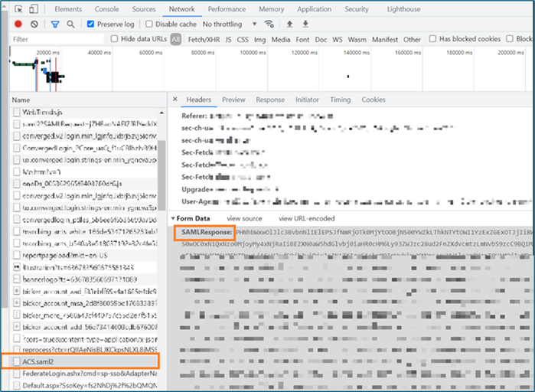Viewport: 535px width, 392px height.
Task: Select the All request type filter
Action: [176, 39]
